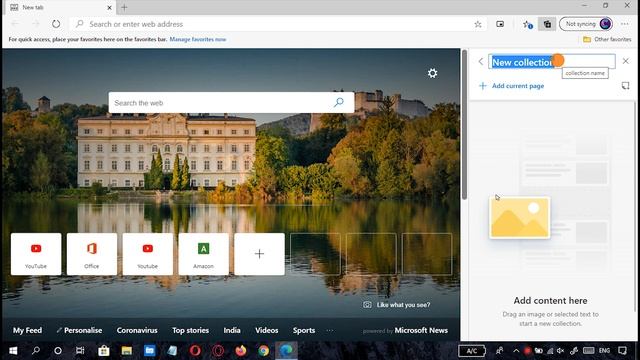The image size is (640, 360).
Task: Open the Favorites list icon
Action: (x=527, y=24)
